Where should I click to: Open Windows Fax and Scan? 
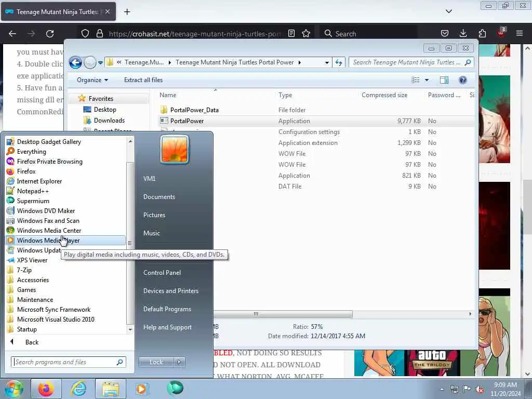(x=48, y=220)
